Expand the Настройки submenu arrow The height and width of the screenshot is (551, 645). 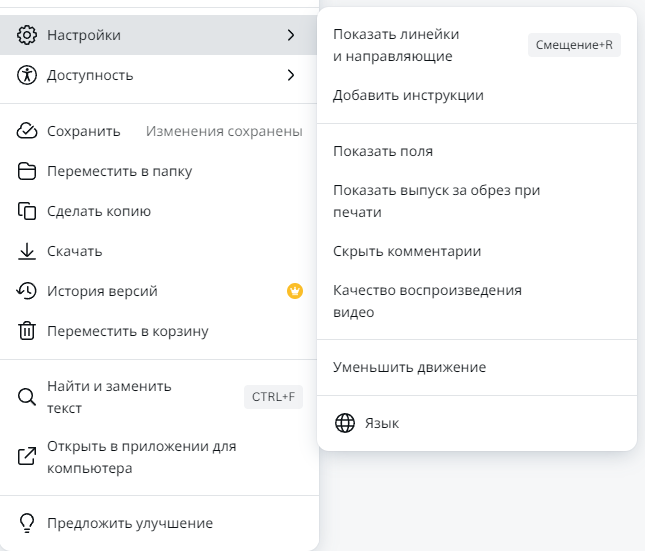(291, 35)
